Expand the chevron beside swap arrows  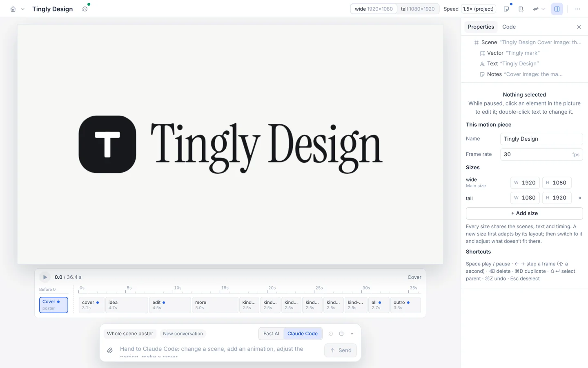(x=543, y=9)
